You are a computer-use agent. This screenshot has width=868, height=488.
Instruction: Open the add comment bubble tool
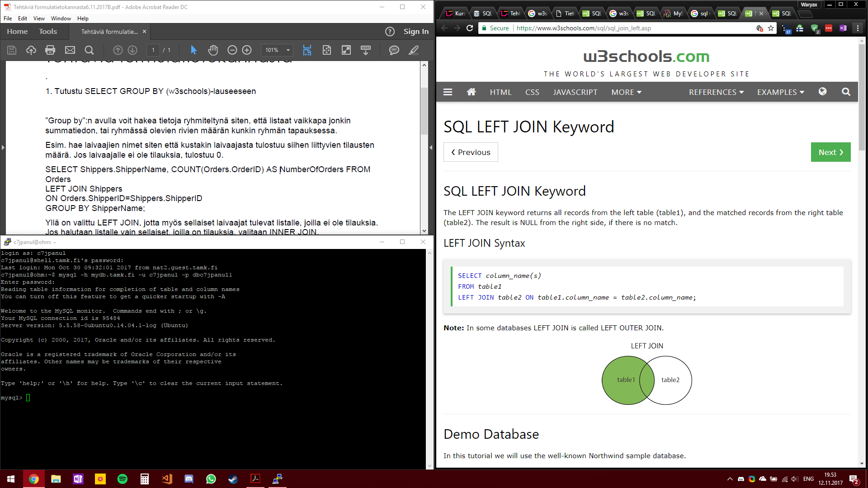394,50
